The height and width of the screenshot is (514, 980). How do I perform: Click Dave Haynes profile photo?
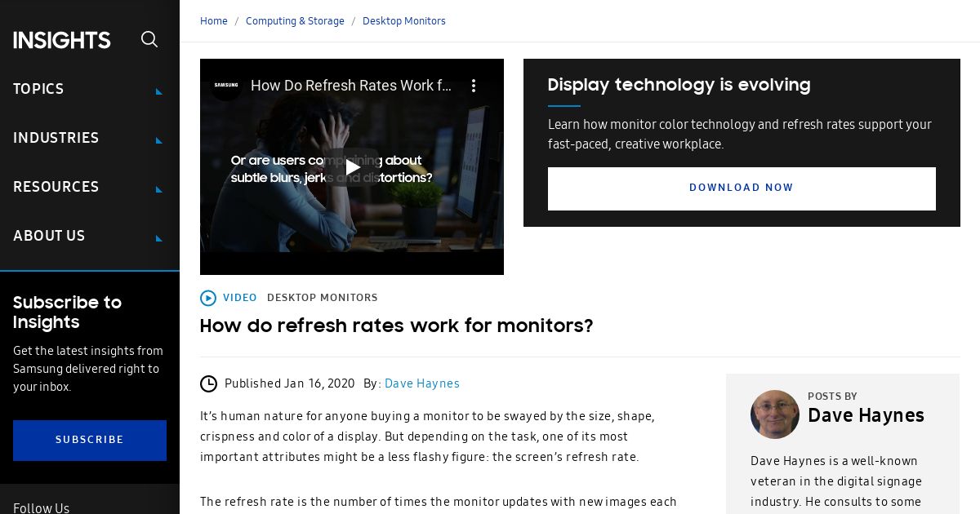pyautogui.click(x=775, y=414)
